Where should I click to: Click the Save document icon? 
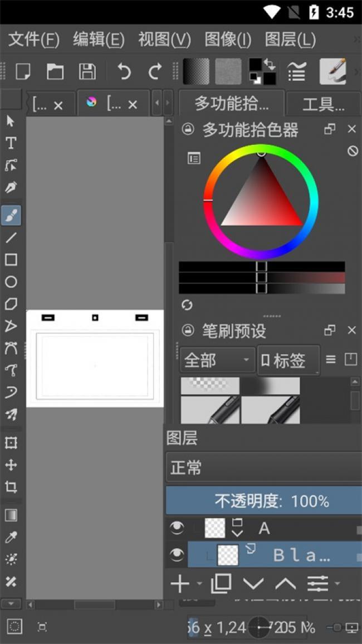click(87, 71)
